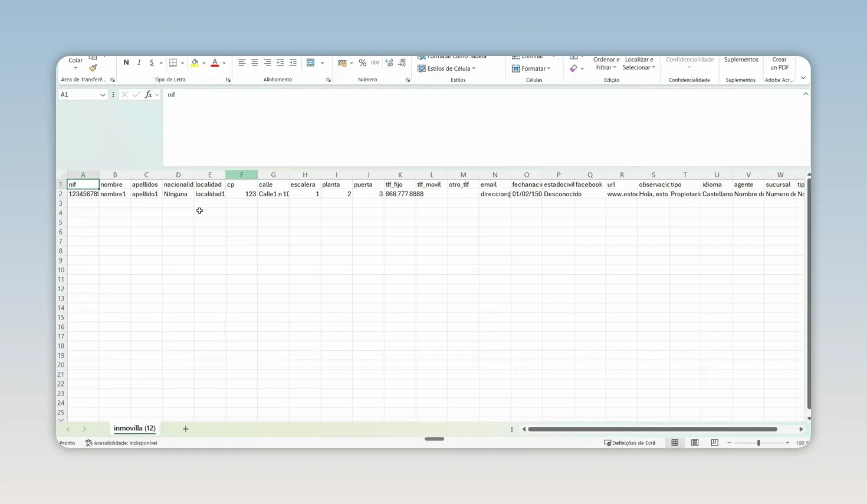Switch to Page Layout view
867x504 pixels.
pyautogui.click(x=695, y=443)
